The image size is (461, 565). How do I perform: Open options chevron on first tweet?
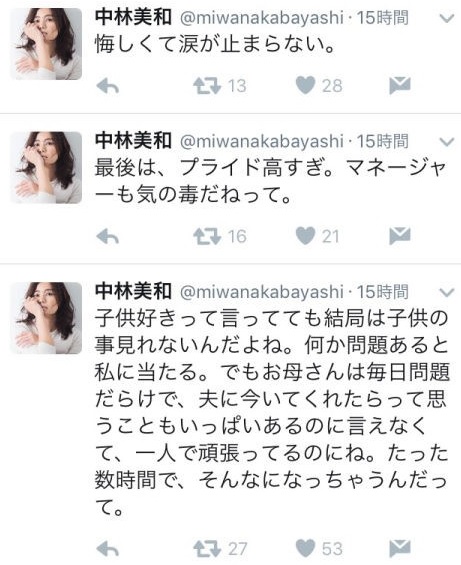[447, 18]
